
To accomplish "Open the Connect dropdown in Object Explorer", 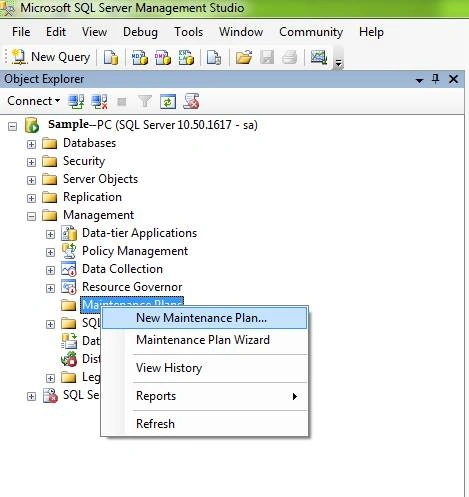I will 34,101.
